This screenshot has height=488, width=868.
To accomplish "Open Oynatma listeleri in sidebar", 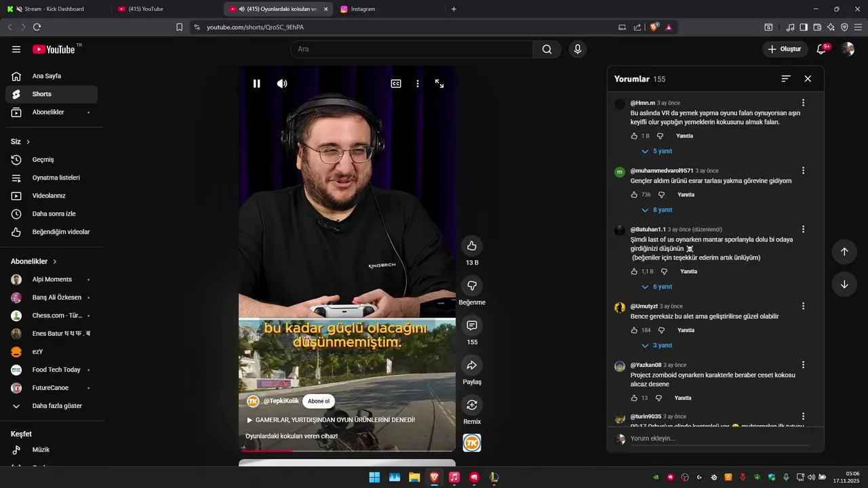I will tap(52, 178).
